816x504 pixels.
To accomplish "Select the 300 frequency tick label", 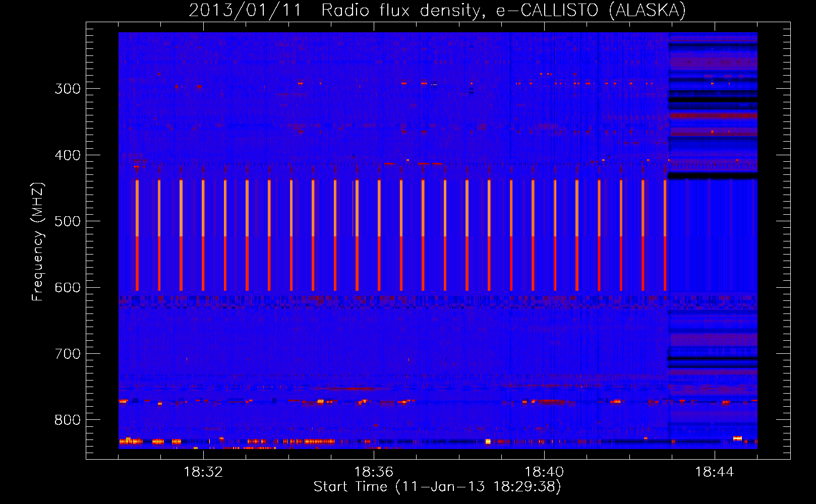I will coord(68,89).
